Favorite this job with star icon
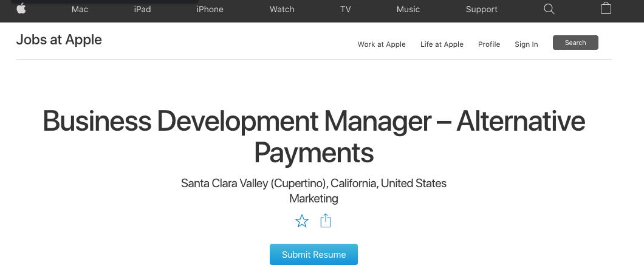The height and width of the screenshot is (279, 644). point(302,221)
